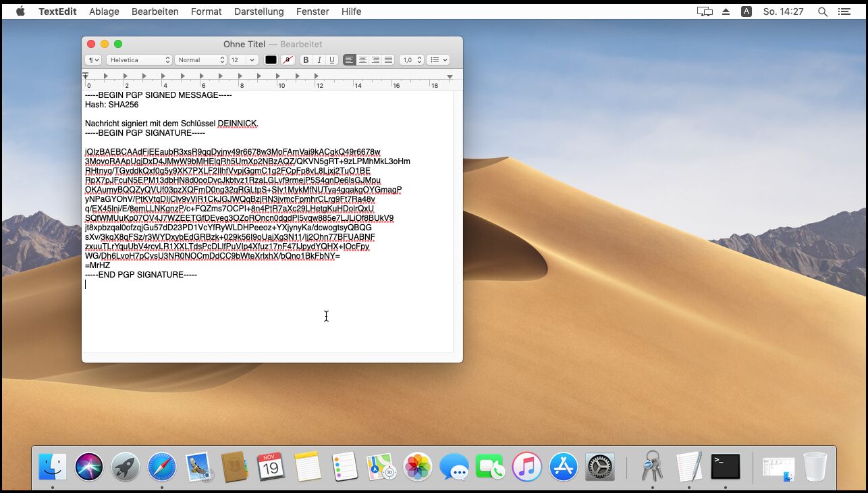868x493 pixels.
Task: Open the Format menu
Action: [x=206, y=11]
